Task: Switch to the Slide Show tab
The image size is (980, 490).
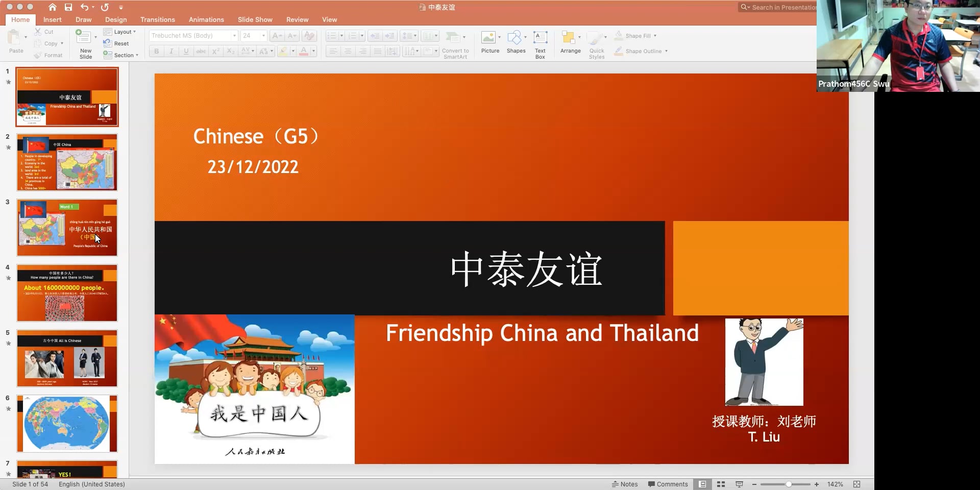Action: (x=255, y=19)
